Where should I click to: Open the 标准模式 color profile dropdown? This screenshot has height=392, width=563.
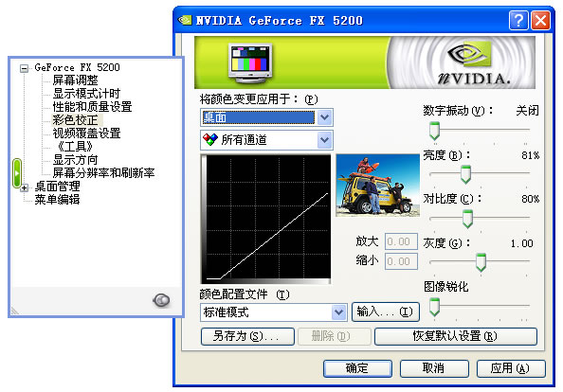(x=338, y=312)
